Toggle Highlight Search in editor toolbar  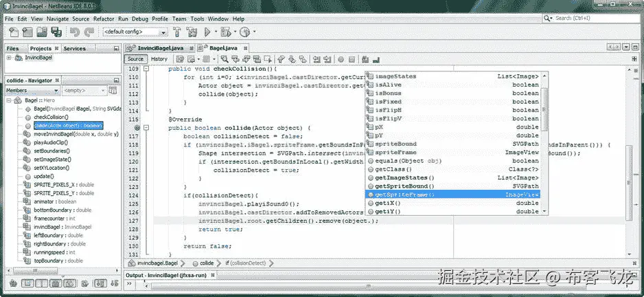click(x=257, y=59)
